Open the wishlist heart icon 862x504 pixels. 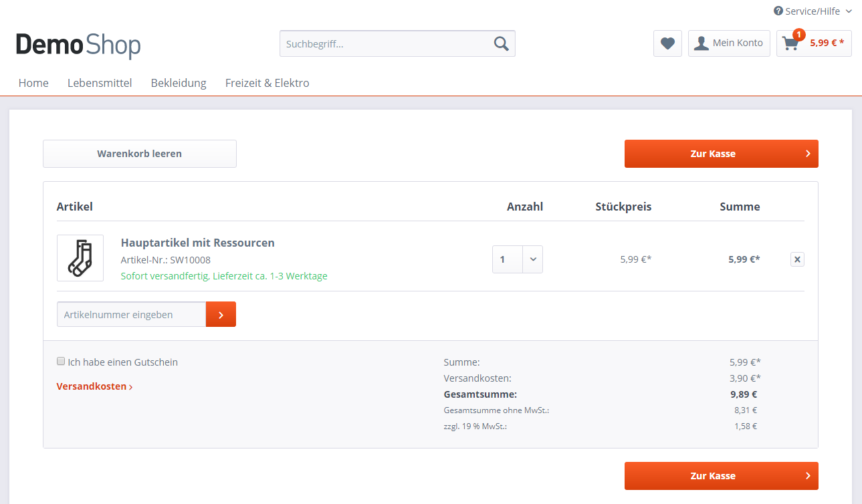(667, 43)
